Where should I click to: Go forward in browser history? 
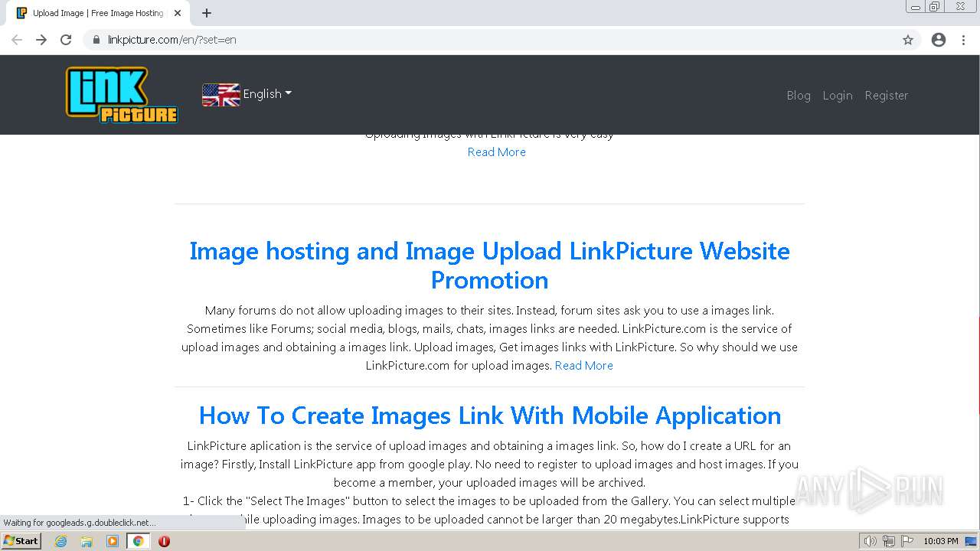click(x=41, y=40)
